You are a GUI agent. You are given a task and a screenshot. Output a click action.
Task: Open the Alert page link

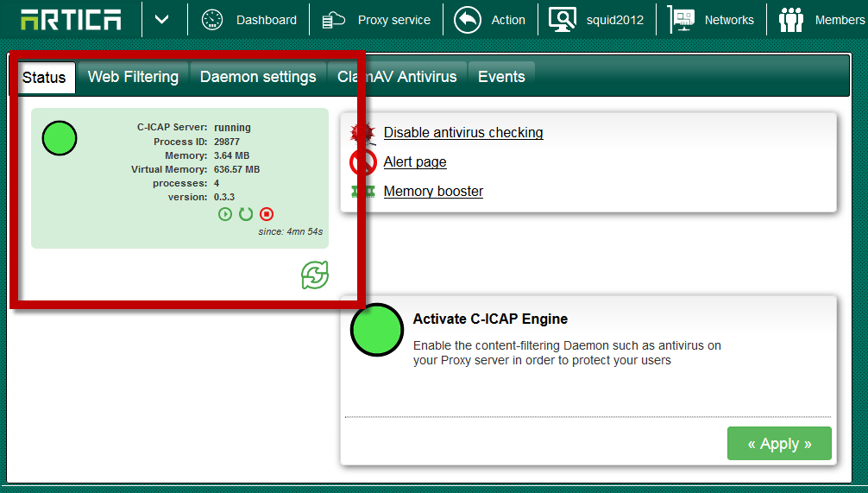415,161
